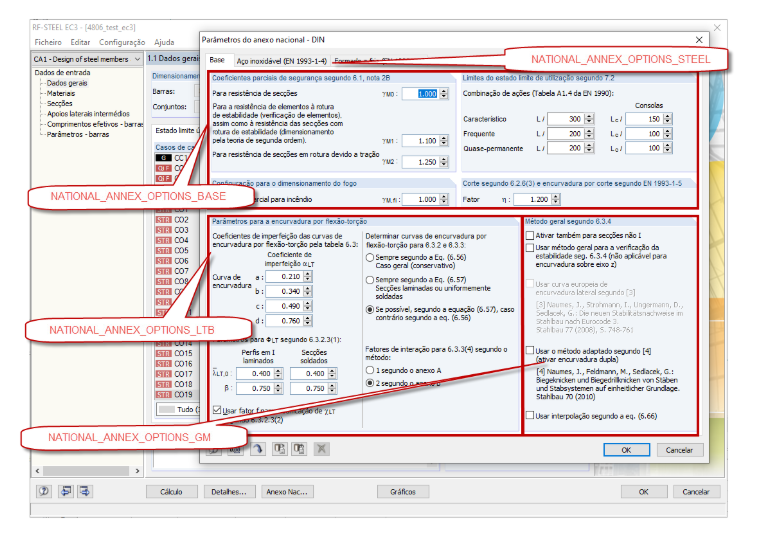The width and height of the screenshot is (760, 542).
Task: Click the γM1 spinner next to 1.100
Action: pyautogui.click(x=444, y=141)
